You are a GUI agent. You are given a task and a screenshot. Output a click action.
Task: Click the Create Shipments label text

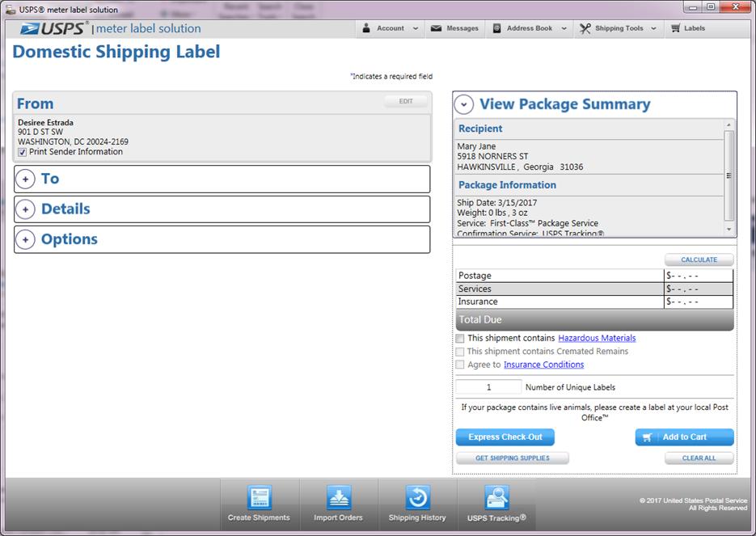(259, 517)
